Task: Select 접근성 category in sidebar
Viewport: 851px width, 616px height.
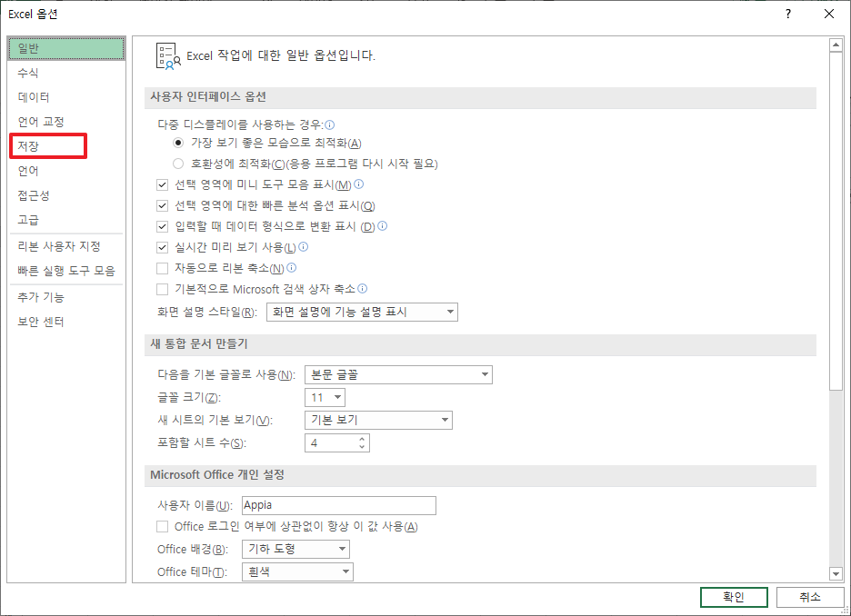Action: [x=66, y=195]
